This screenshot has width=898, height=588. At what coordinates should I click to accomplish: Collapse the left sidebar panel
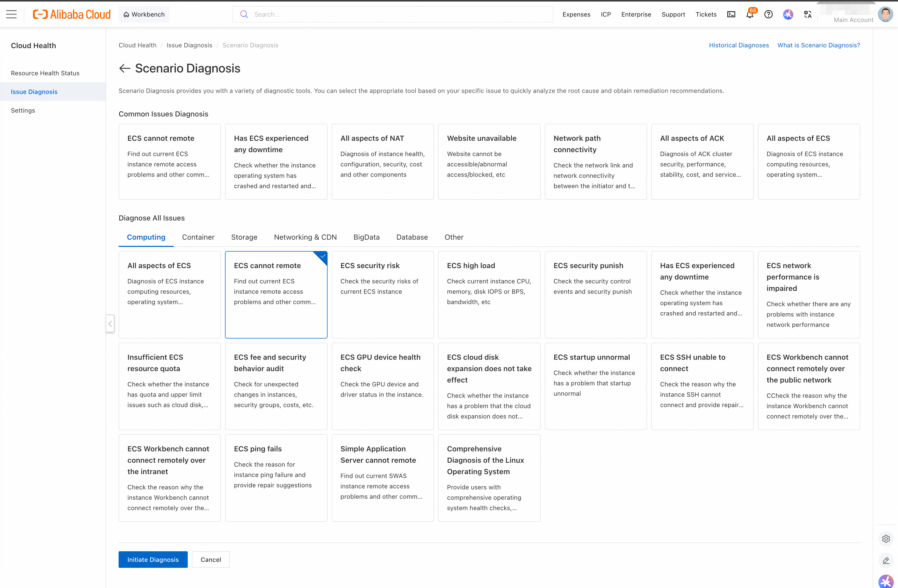point(110,324)
